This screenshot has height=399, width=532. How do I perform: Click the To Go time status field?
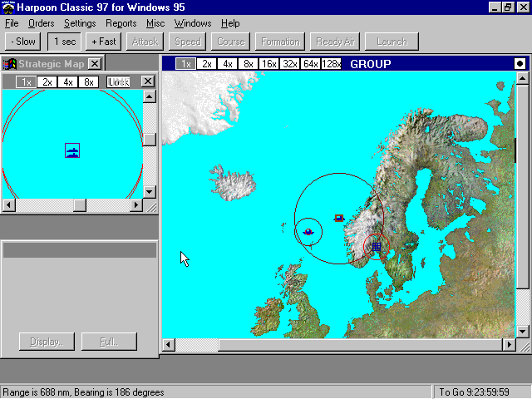pyautogui.click(x=482, y=392)
